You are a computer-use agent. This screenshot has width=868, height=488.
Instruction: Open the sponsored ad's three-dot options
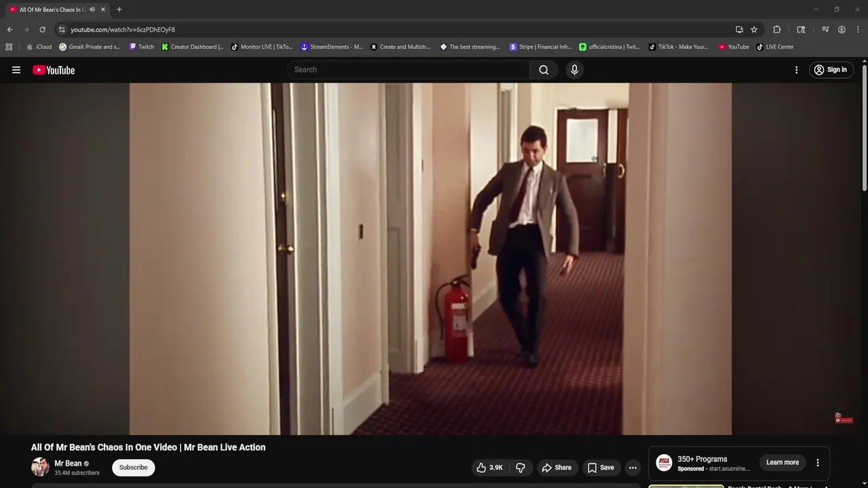click(x=818, y=462)
